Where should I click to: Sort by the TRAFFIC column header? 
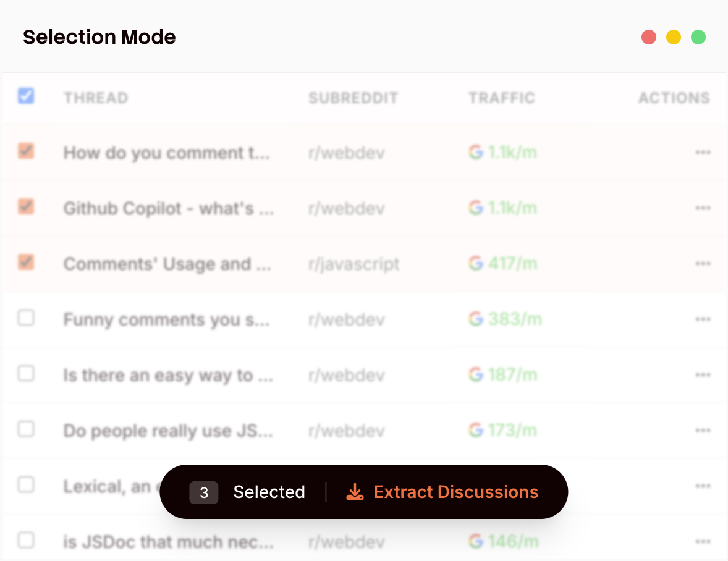[502, 97]
